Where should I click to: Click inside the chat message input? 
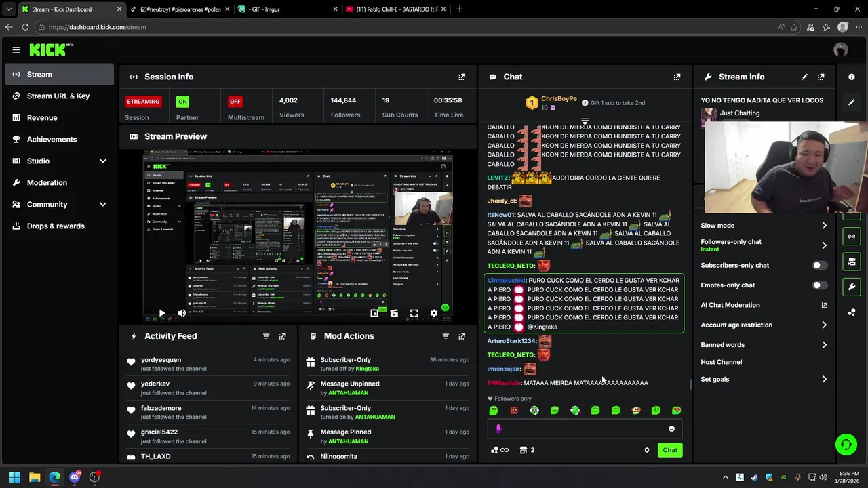pyautogui.click(x=585, y=428)
